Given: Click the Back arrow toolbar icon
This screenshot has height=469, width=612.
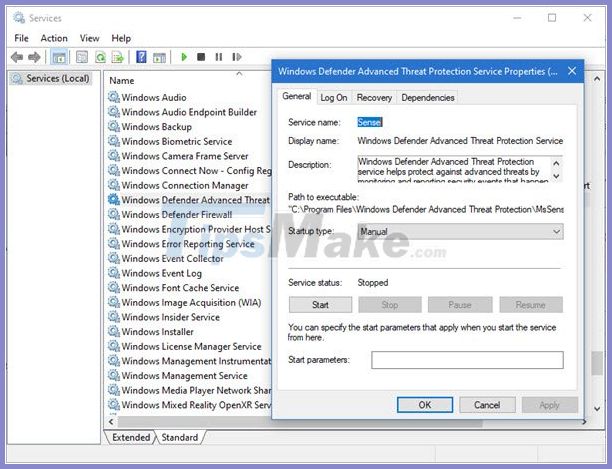Looking at the screenshot, I should (x=17, y=57).
